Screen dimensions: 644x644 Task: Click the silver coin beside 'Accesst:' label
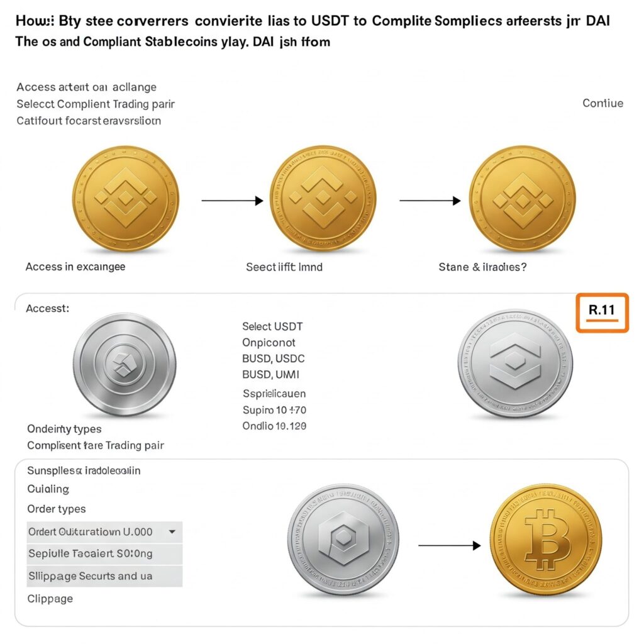(x=125, y=365)
